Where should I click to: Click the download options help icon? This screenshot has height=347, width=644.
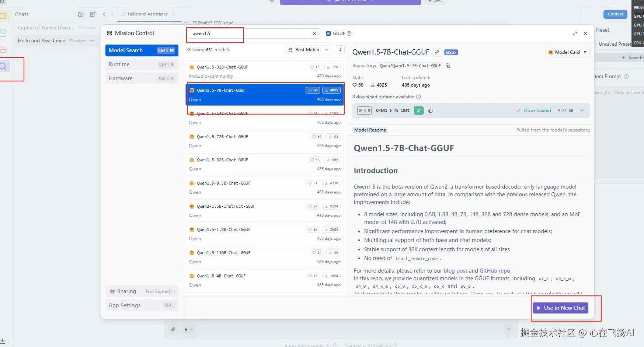pos(418,97)
